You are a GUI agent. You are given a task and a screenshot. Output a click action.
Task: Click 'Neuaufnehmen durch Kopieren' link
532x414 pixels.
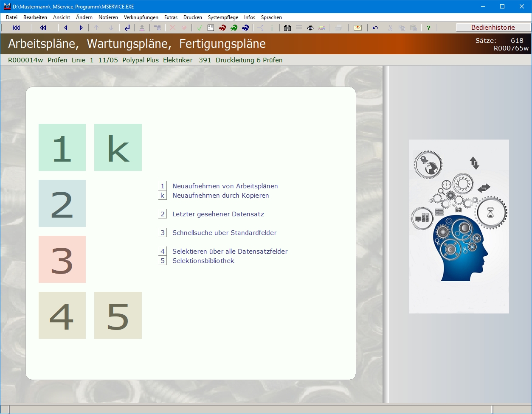221,196
